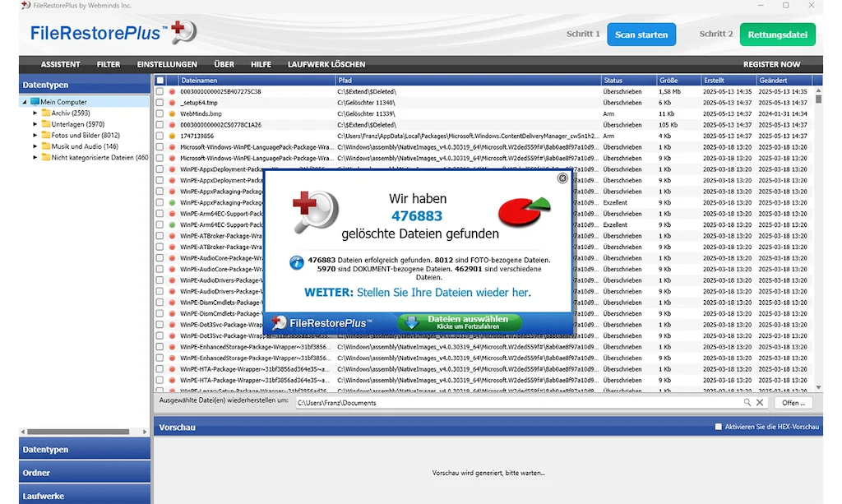The height and width of the screenshot is (504, 842).
Task: Click the search icon in restore path field
Action: point(747,402)
